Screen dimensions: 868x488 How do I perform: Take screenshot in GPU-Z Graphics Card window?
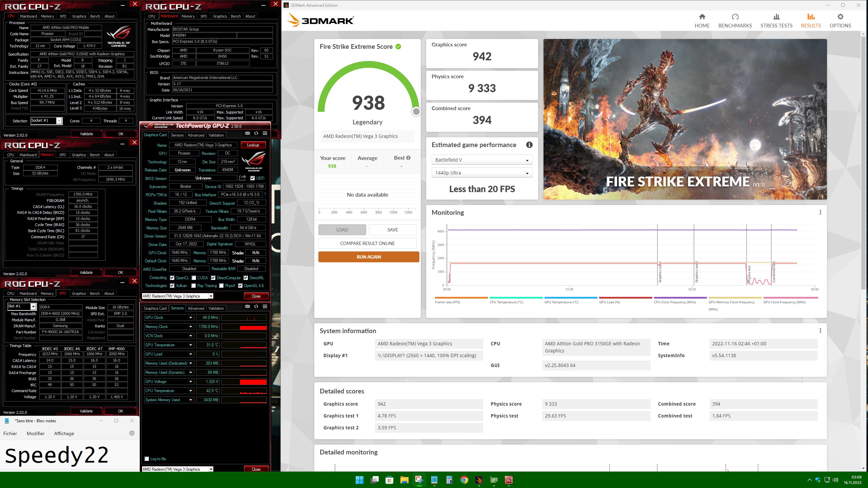pyautogui.click(x=248, y=134)
